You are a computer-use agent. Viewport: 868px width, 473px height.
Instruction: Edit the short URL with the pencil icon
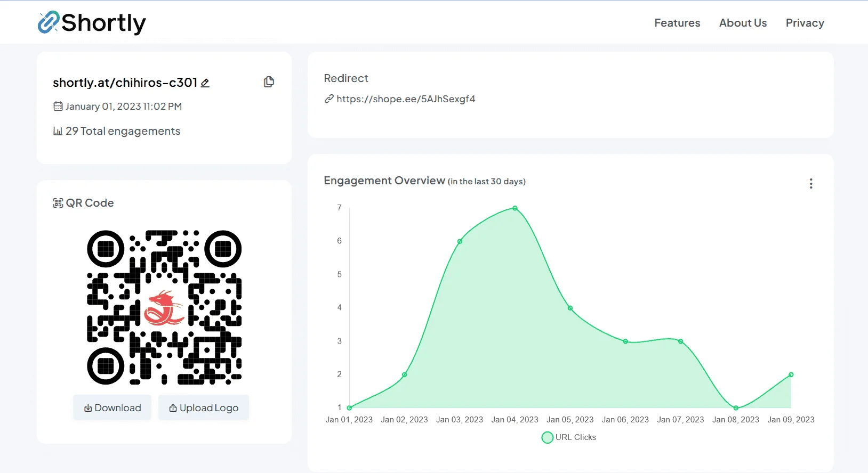click(x=205, y=83)
